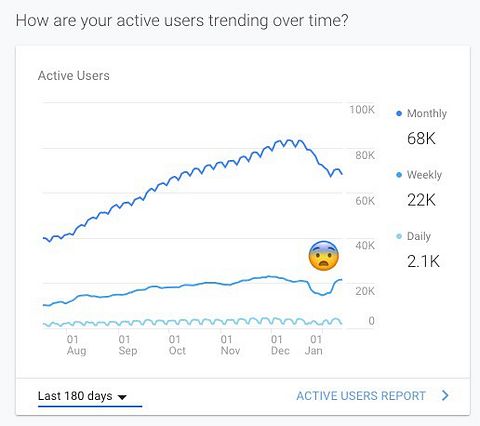Click the chevron next to Active Users Report

click(x=445, y=396)
